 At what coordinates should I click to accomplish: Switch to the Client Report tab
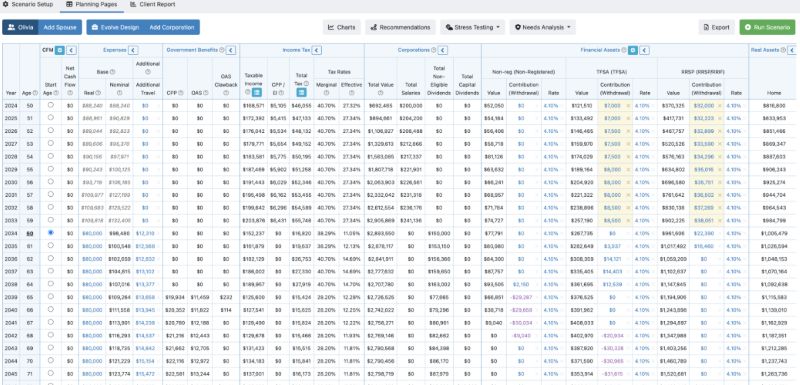click(152, 4)
